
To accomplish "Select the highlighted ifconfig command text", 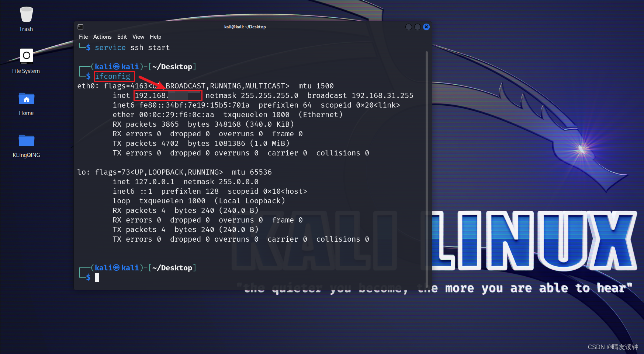I will (114, 76).
